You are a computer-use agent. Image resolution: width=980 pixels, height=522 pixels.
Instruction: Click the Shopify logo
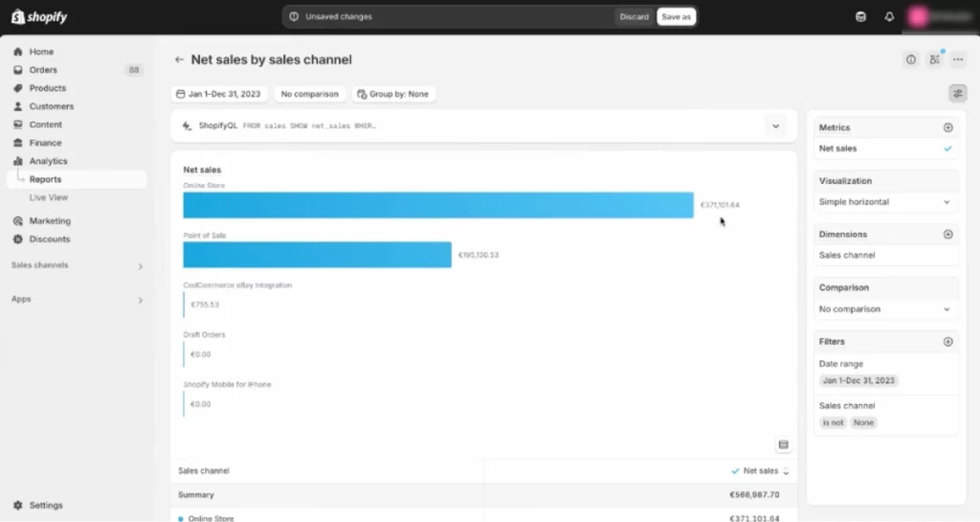point(38,17)
